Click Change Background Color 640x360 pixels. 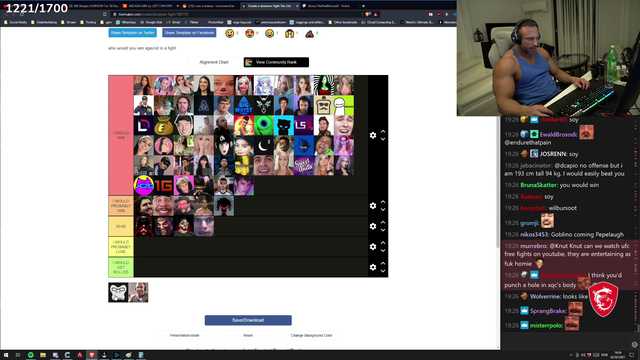(311, 336)
